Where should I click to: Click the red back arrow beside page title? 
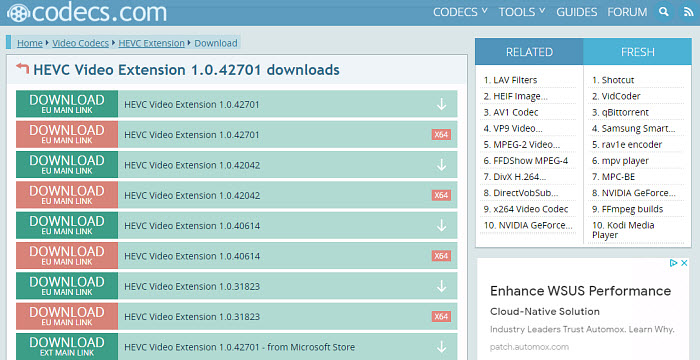click(x=22, y=68)
